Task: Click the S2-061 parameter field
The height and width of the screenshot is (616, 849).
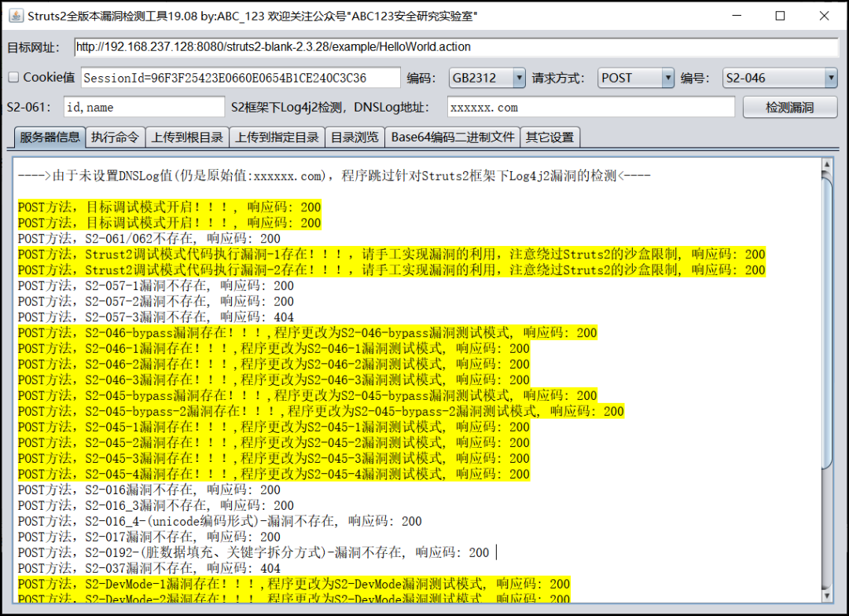Action: [144, 107]
